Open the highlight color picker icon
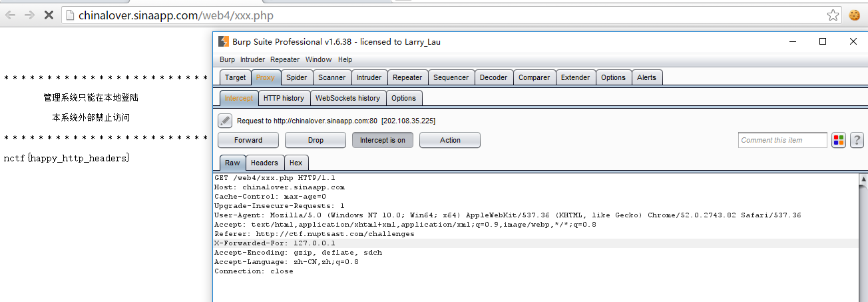868x302 pixels. [x=839, y=140]
